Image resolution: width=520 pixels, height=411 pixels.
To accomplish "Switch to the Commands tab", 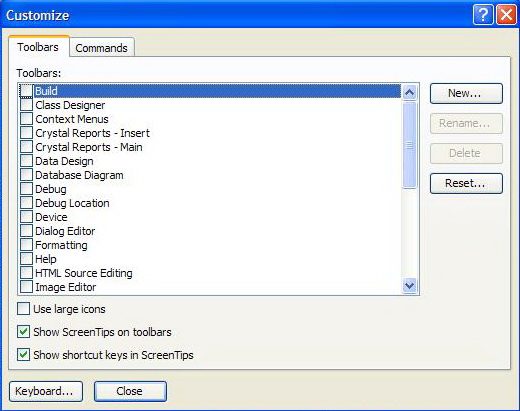I will click(x=101, y=48).
